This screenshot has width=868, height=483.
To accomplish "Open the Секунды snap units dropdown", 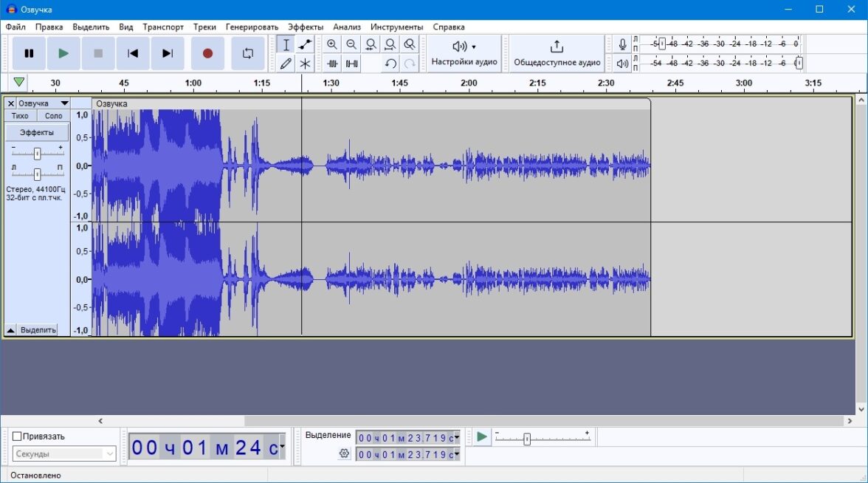I will click(x=65, y=453).
